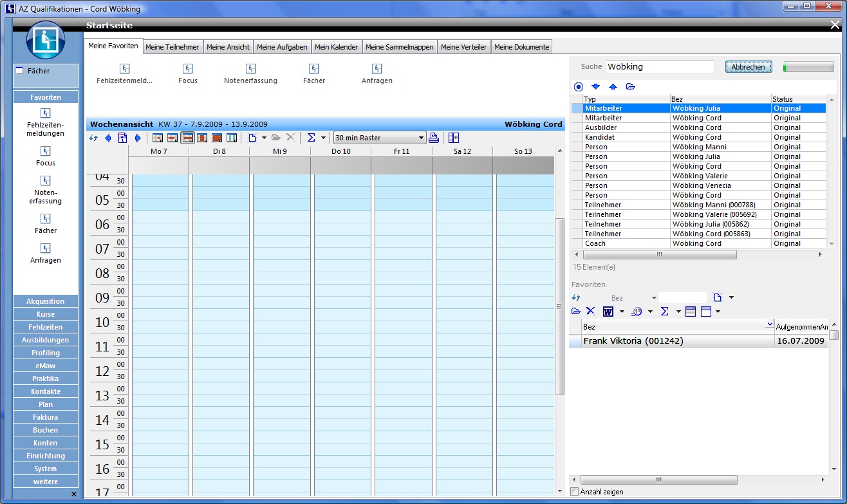Close left sidebar with small X at bottom

click(73, 494)
